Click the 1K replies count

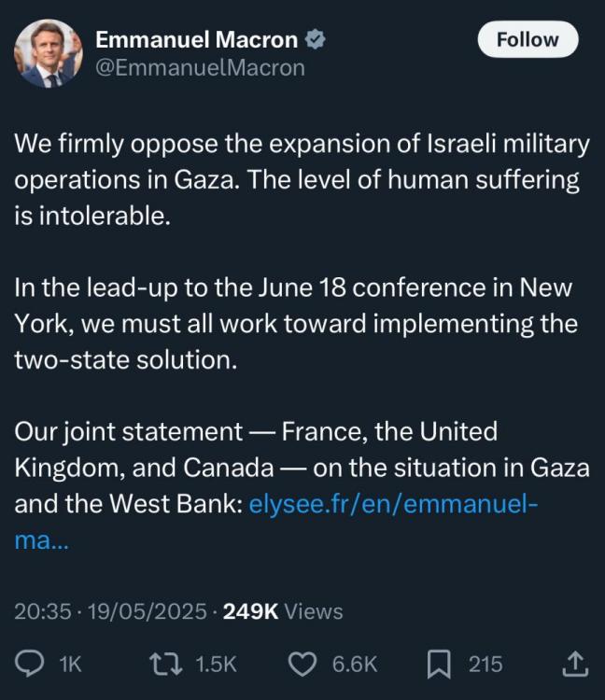click(70, 665)
